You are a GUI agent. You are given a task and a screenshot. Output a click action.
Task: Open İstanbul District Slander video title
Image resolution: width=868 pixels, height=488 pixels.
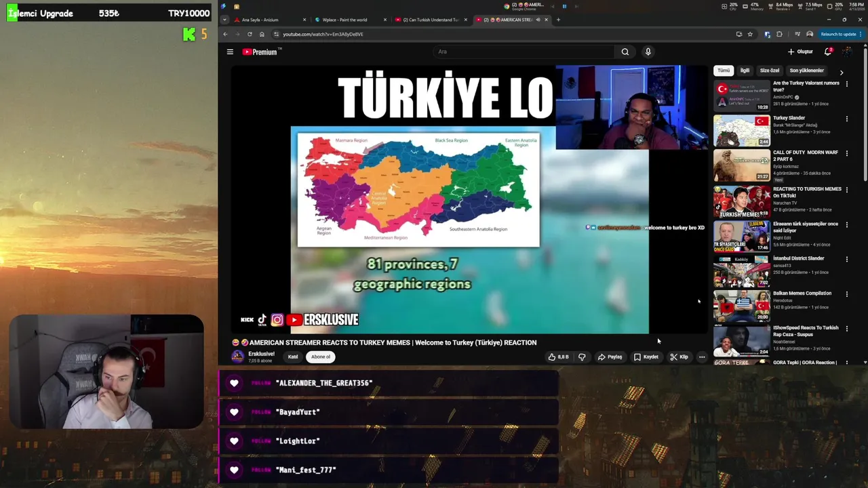coord(798,258)
